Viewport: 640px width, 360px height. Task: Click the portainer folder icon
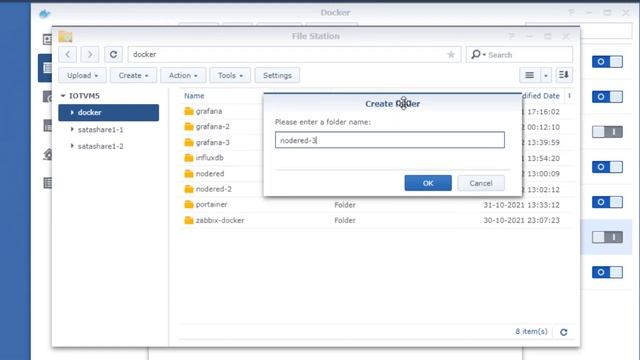click(189, 204)
